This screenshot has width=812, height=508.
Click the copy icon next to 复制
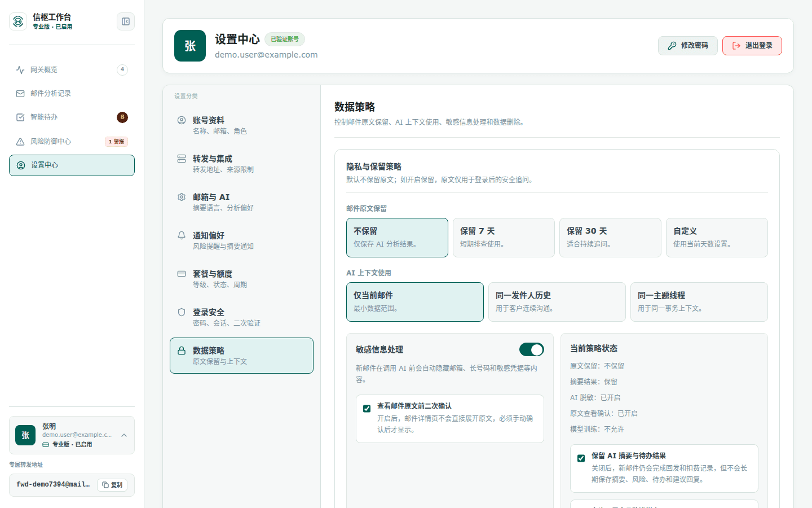[x=105, y=485]
